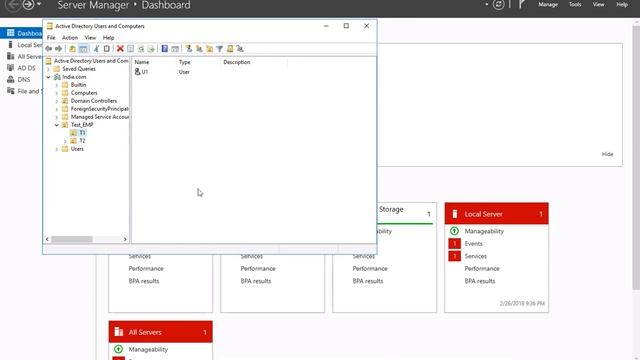Viewport: 640px width, 360px height.
Task: Toggle Show/Hide Console Tree toolbar icon
Action: click(x=83, y=49)
